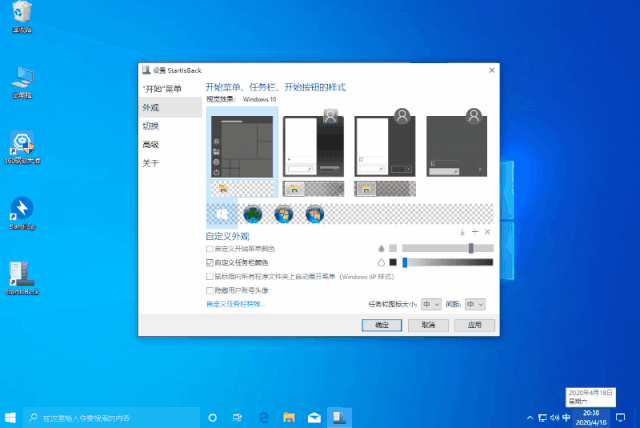This screenshot has width=640, height=428.
Task: Open the customize taskbar effects link
Action: (236, 304)
